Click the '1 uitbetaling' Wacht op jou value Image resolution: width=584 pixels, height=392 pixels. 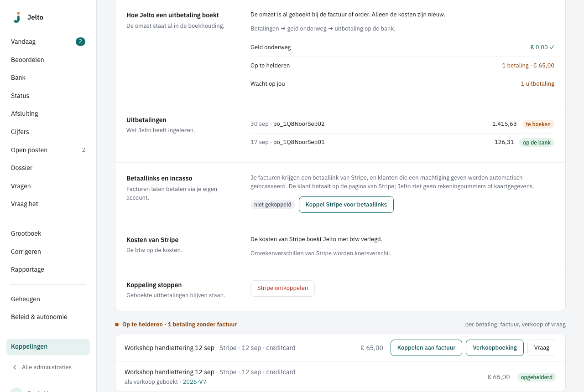click(537, 84)
